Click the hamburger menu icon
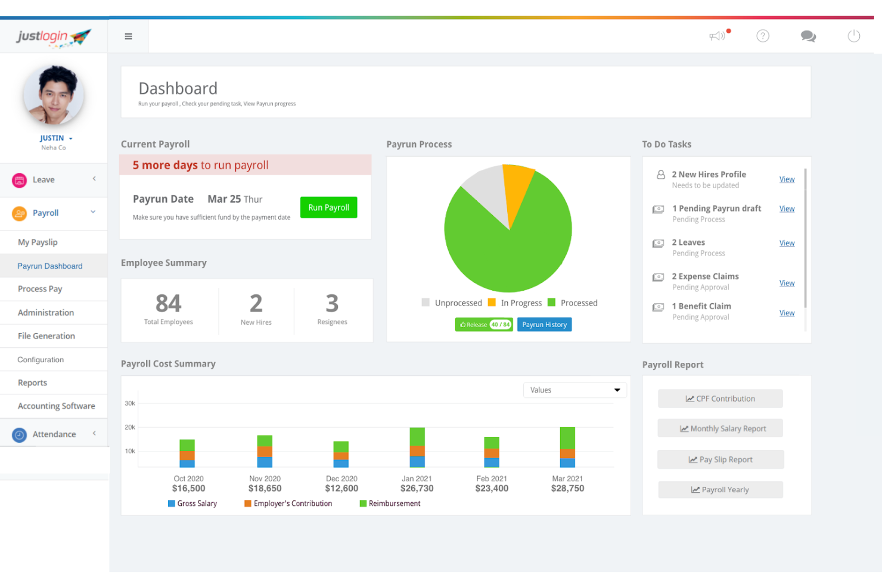The height and width of the screenshot is (588, 882). point(128,36)
